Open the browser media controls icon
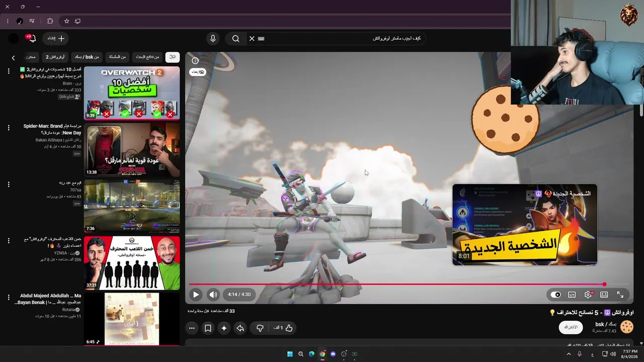 tap(32, 21)
